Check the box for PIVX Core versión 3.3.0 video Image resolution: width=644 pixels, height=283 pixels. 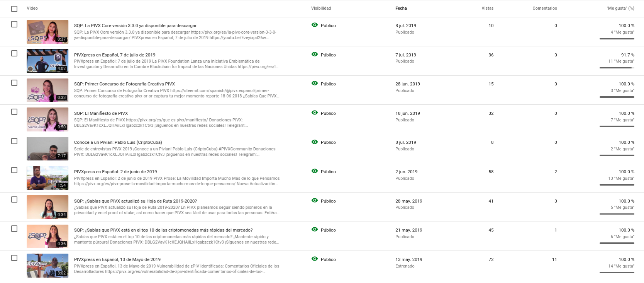[x=14, y=24]
